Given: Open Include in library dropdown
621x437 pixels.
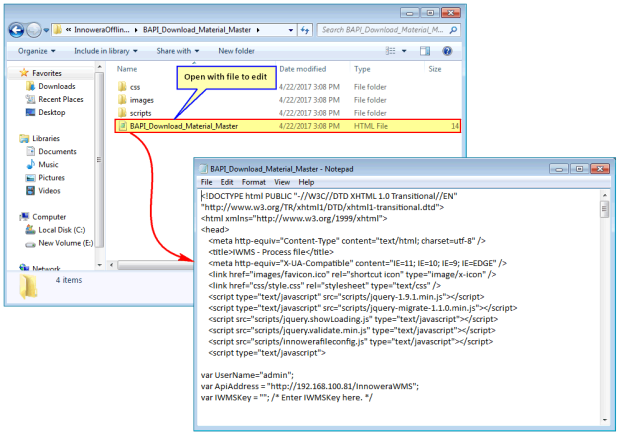Looking at the screenshot, I should [x=106, y=51].
